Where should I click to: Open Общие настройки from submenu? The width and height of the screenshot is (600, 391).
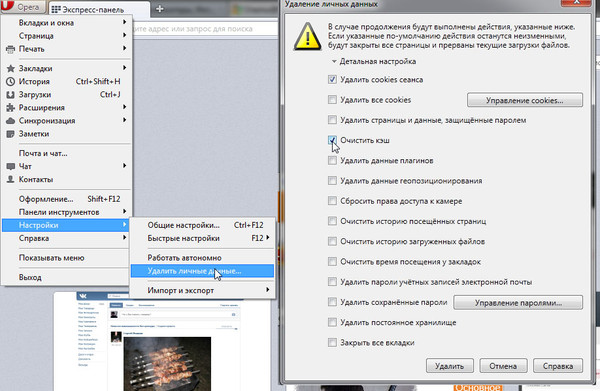click(202, 225)
